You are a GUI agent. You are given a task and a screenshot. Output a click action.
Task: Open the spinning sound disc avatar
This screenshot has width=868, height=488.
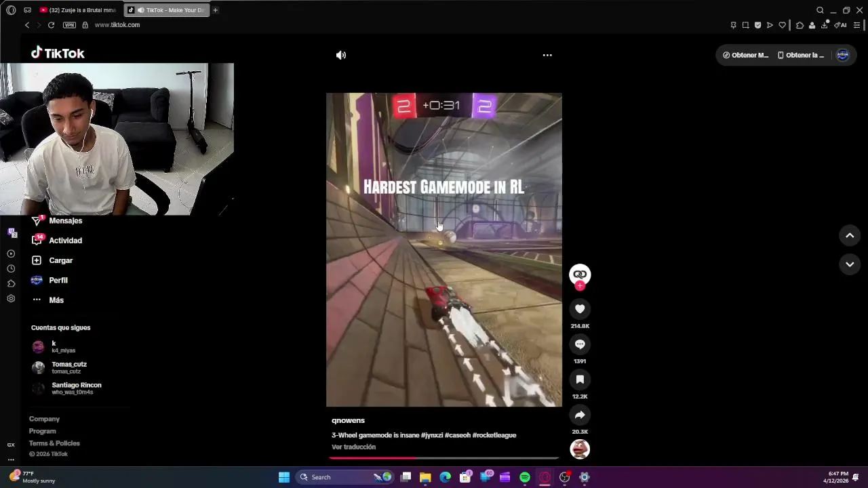point(580,449)
